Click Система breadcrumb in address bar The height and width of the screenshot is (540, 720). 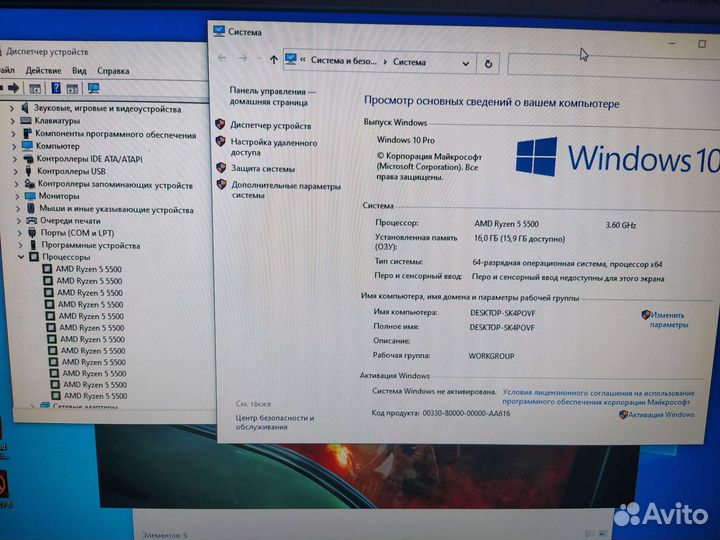(409, 62)
